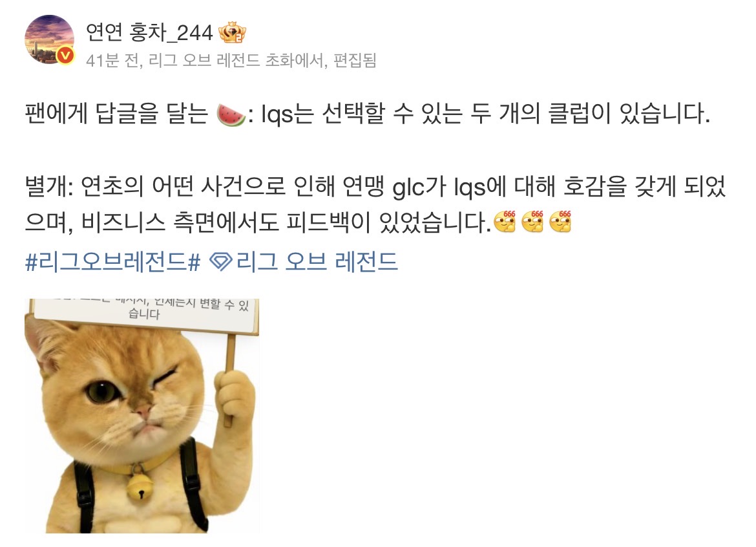Open the poster's profile avatar
Screen dimensions: 756x547
point(49,39)
